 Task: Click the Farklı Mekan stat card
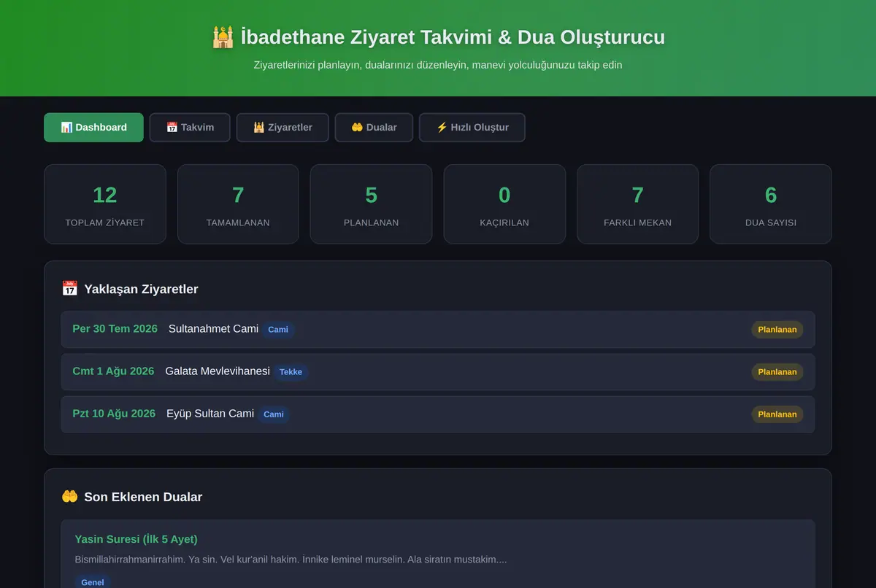pos(638,204)
